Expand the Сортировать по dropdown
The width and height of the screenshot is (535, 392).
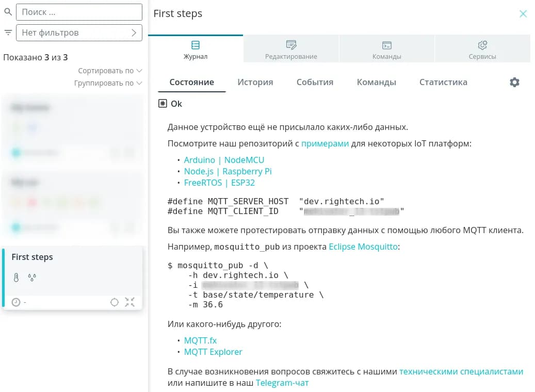click(x=109, y=71)
